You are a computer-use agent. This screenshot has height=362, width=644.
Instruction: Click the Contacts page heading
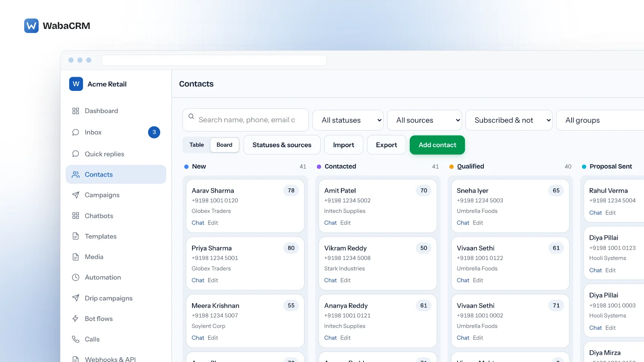click(196, 84)
